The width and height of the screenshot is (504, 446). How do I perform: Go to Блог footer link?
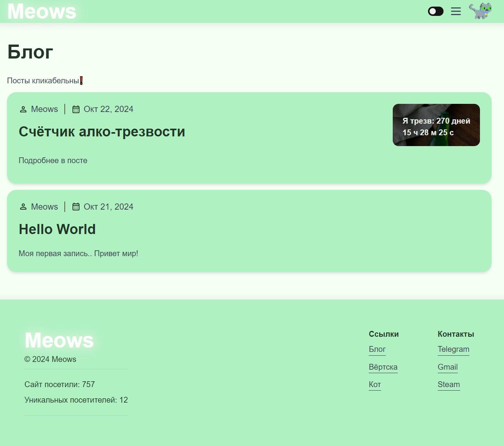pos(377,349)
